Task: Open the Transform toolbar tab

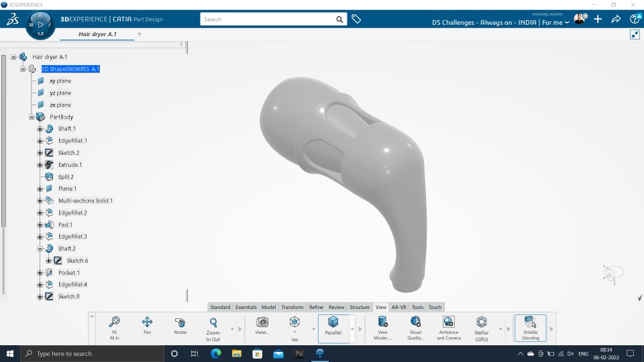Action: tap(292, 307)
